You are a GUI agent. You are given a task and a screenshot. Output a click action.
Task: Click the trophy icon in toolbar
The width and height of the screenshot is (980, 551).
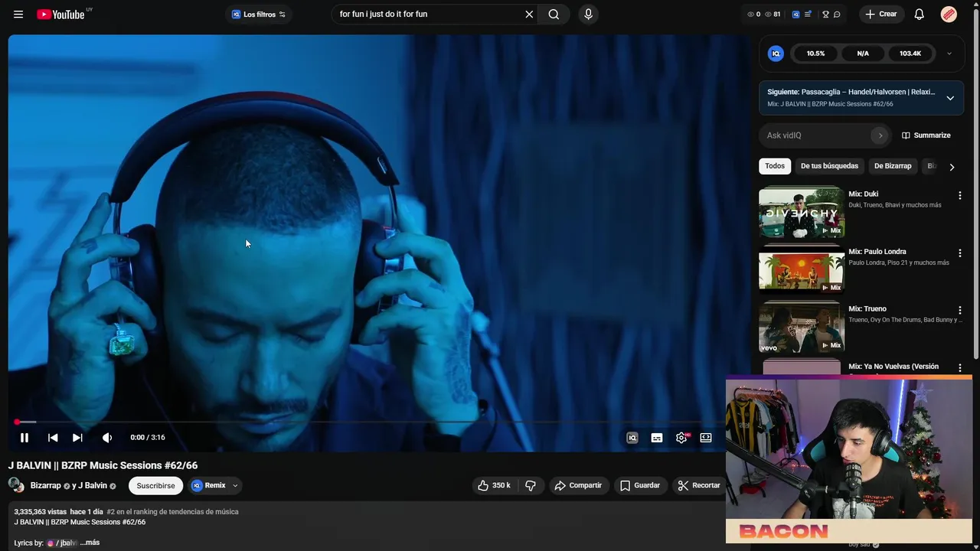(x=825, y=14)
